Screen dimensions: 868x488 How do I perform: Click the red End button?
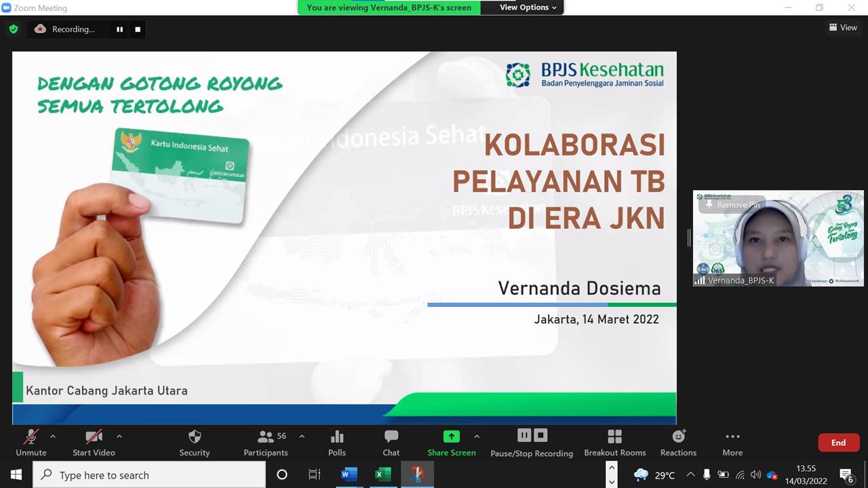[838, 443]
